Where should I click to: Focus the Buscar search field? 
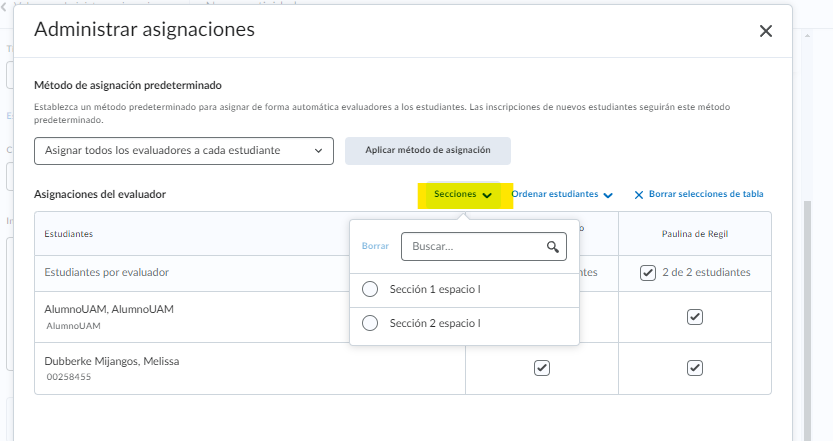tap(475, 246)
